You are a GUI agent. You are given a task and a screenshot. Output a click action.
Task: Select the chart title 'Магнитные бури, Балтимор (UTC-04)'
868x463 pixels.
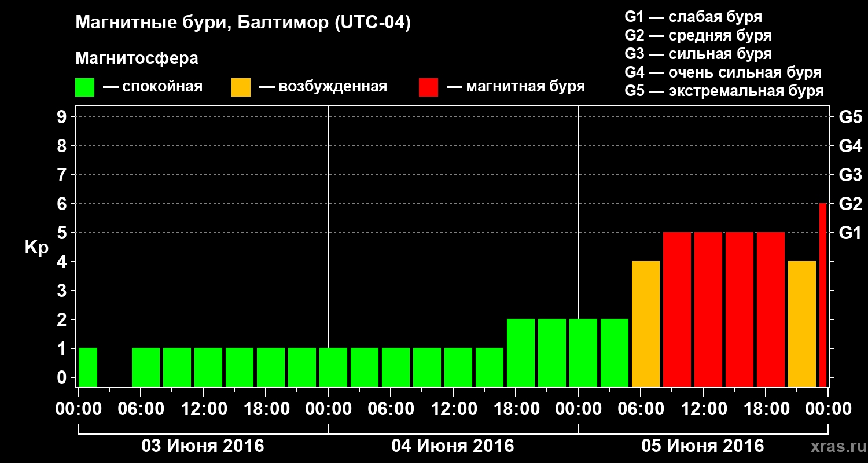[x=243, y=23]
